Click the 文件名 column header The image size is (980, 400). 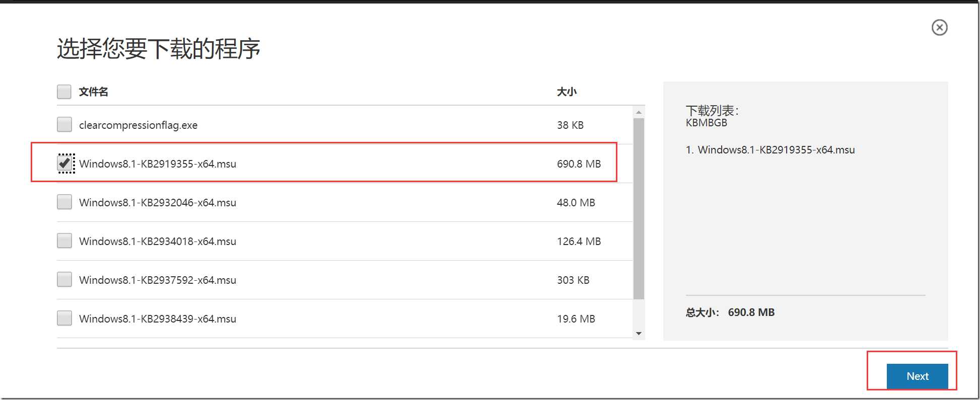click(94, 92)
